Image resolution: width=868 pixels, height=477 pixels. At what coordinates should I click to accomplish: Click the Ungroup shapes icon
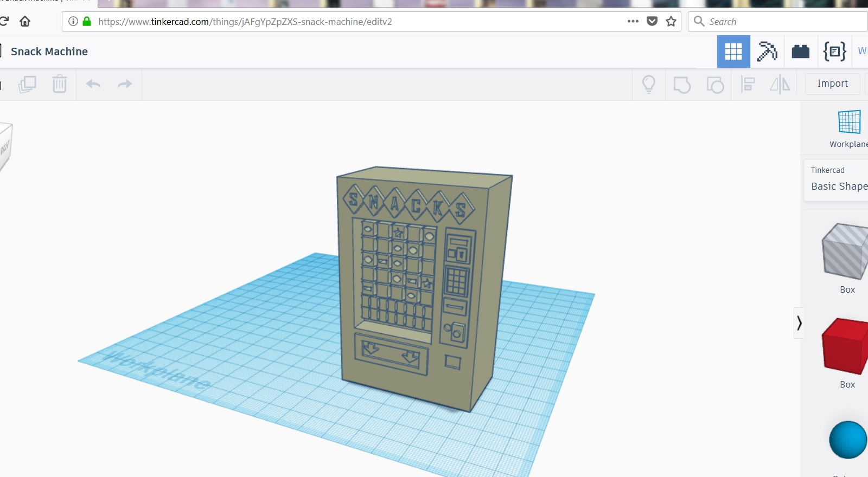[x=715, y=85]
